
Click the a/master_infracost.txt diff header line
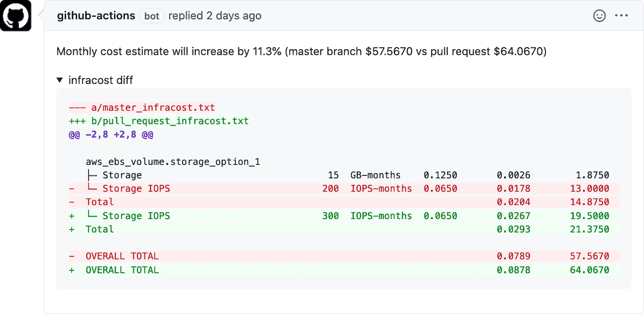click(142, 108)
